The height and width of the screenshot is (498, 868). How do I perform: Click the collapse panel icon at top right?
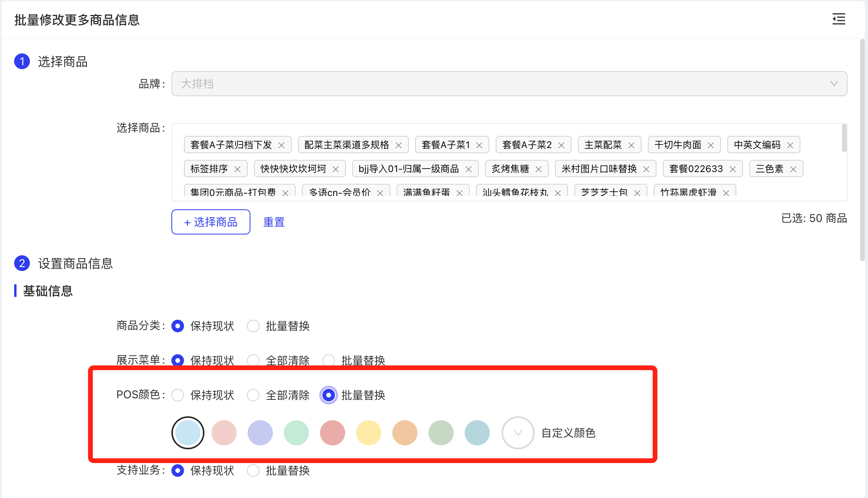[839, 19]
